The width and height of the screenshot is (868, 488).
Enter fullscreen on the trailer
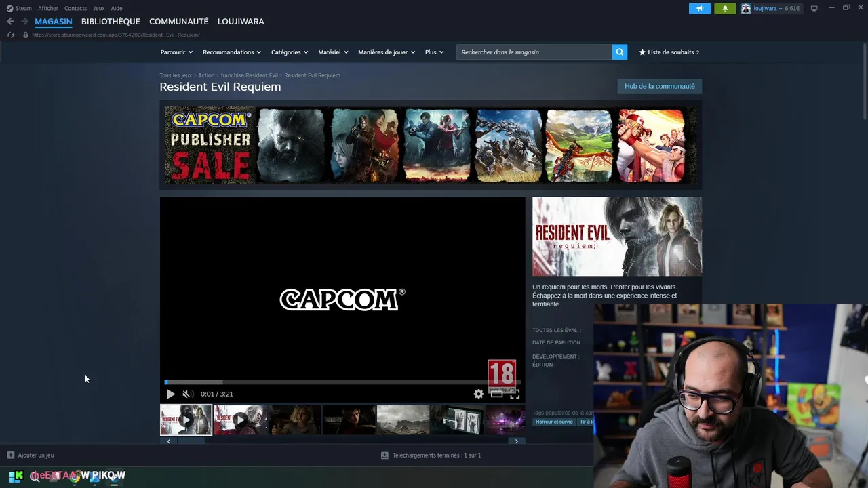[x=515, y=394]
